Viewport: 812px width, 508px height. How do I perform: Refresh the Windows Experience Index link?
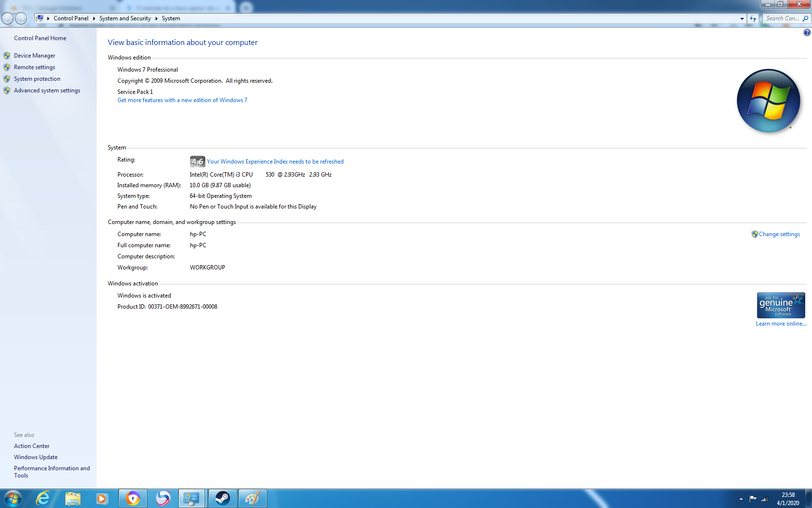tap(275, 162)
